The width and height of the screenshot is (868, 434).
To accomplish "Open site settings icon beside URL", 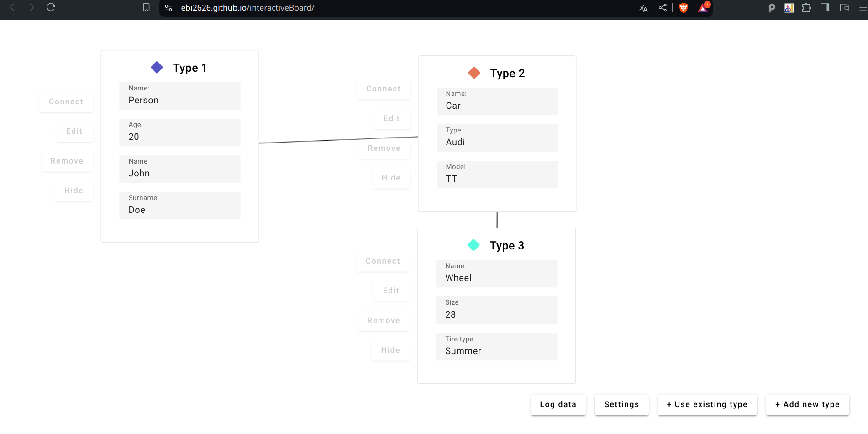I will tap(168, 8).
